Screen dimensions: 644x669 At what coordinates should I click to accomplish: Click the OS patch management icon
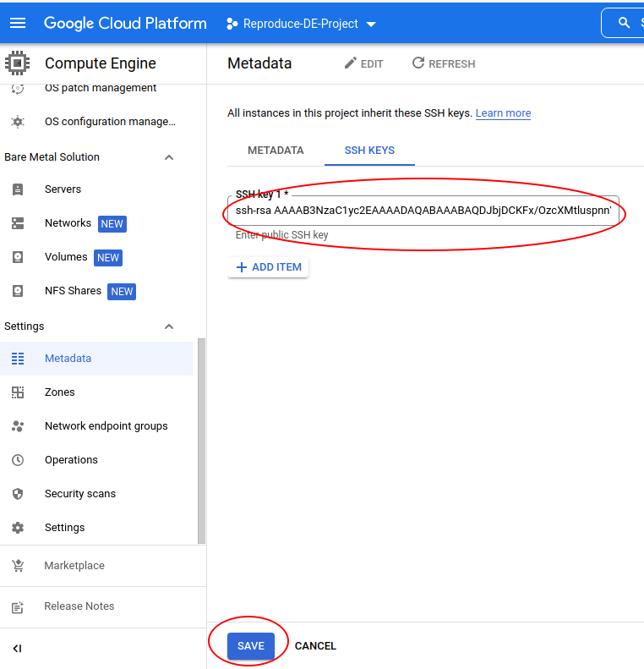pos(18,88)
